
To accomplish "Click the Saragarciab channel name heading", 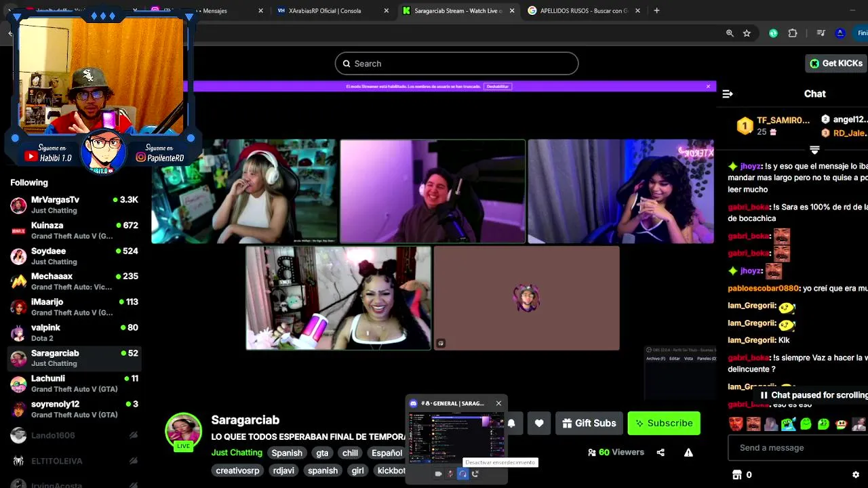I will pyautogui.click(x=245, y=420).
